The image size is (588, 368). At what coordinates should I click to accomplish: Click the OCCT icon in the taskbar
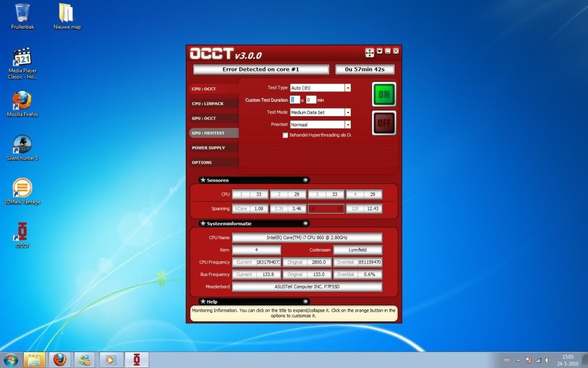[137, 359]
